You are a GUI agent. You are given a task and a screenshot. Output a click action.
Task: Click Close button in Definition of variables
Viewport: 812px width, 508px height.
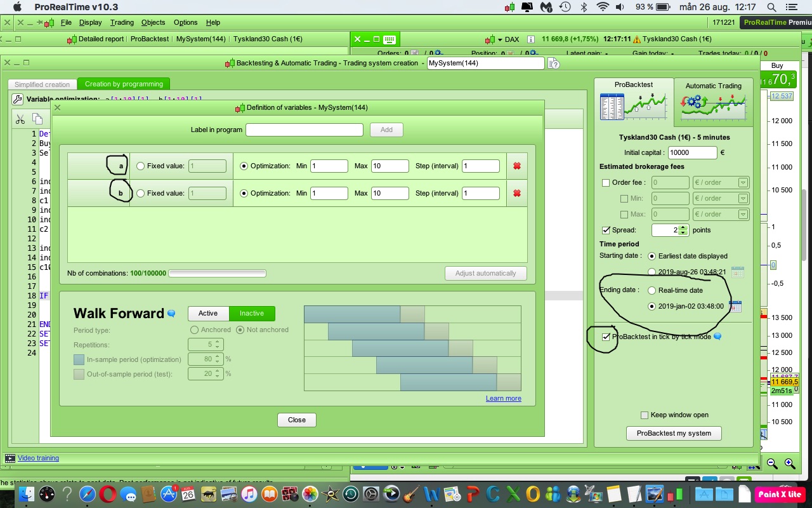click(x=297, y=420)
